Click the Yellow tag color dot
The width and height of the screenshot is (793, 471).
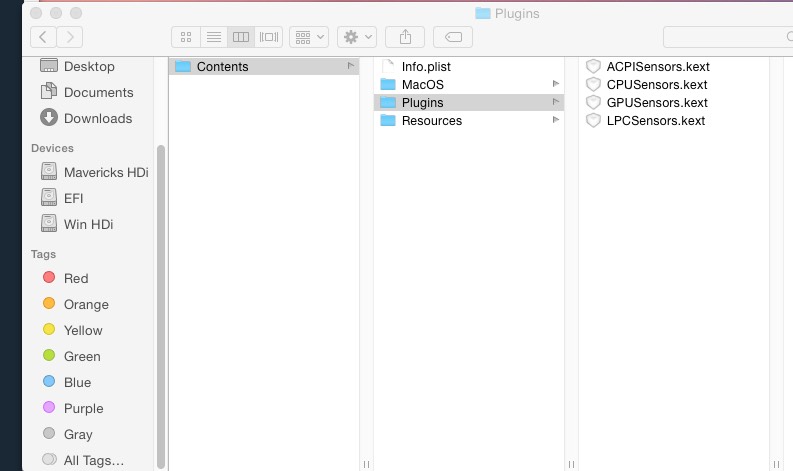click(x=49, y=329)
